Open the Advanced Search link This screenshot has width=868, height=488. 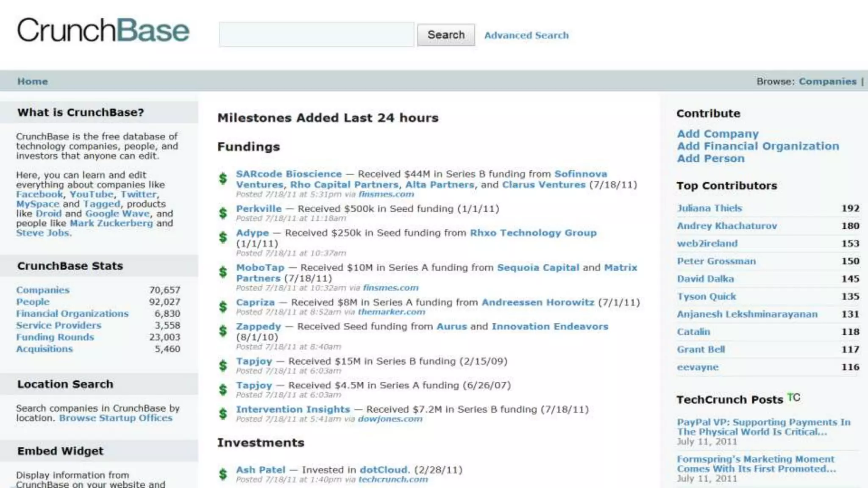(526, 36)
